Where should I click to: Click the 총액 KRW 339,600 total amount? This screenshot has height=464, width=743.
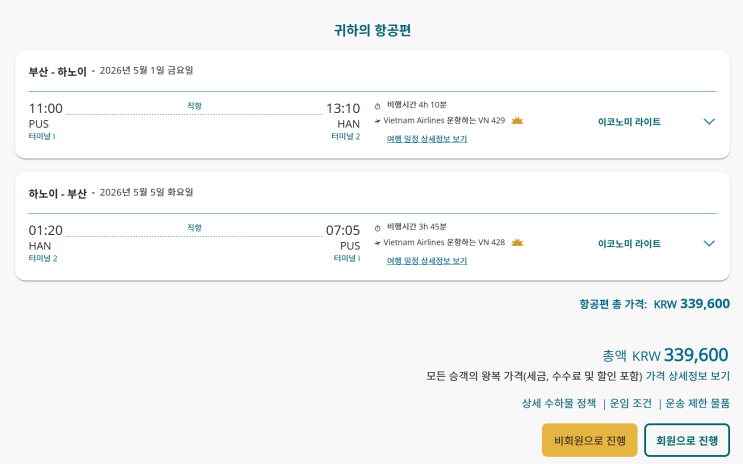pyautogui.click(x=665, y=355)
